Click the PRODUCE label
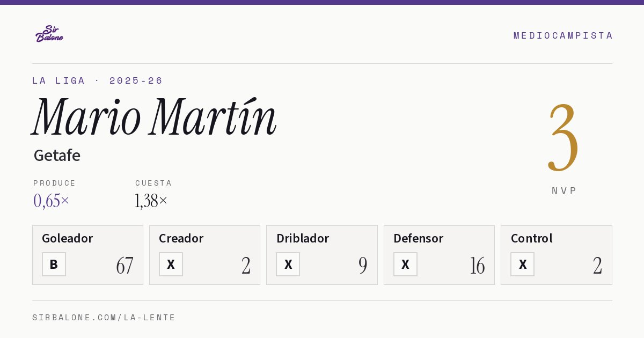The height and width of the screenshot is (338, 644). pyautogui.click(x=55, y=183)
